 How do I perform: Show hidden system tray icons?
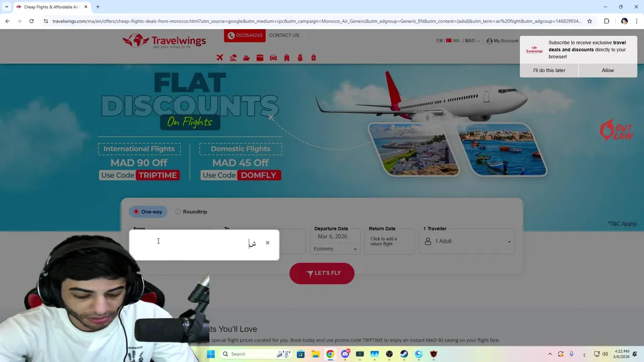[550, 354]
